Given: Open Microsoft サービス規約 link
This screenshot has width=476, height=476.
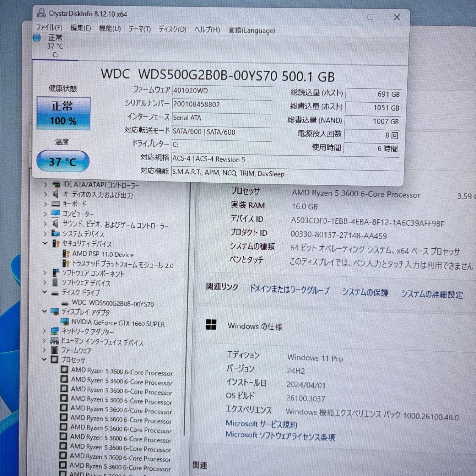Looking at the screenshot, I should tap(262, 424).
